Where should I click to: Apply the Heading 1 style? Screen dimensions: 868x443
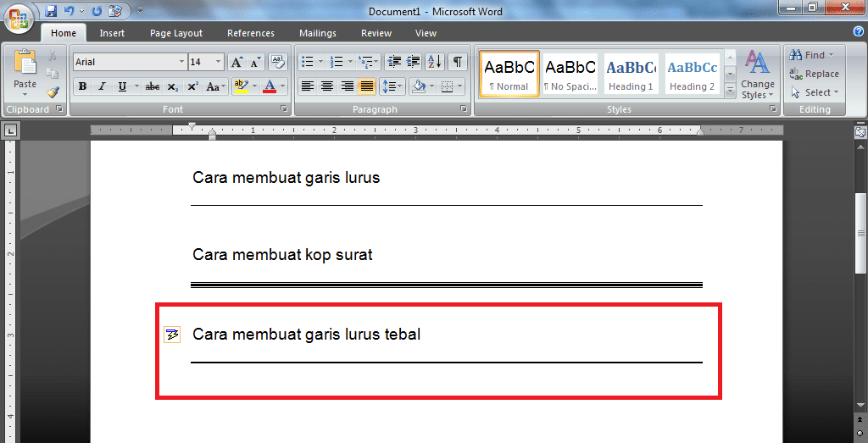(x=631, y=74)
